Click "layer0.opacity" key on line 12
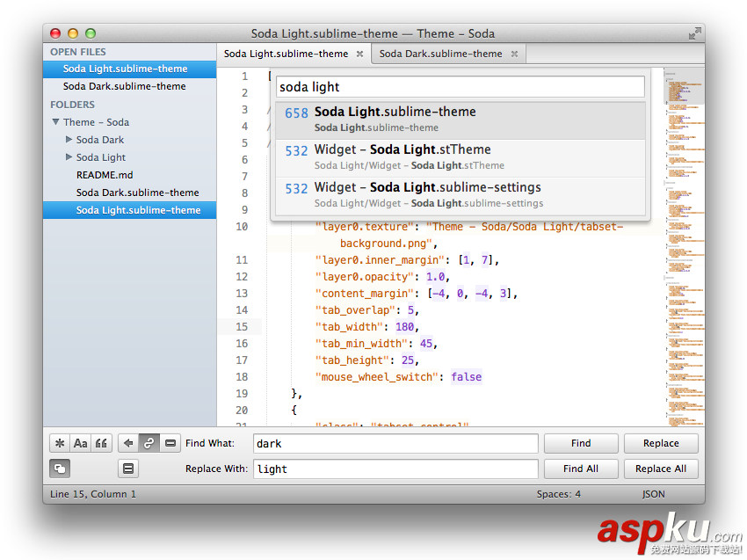747x560 pixels. coord(365,277)
